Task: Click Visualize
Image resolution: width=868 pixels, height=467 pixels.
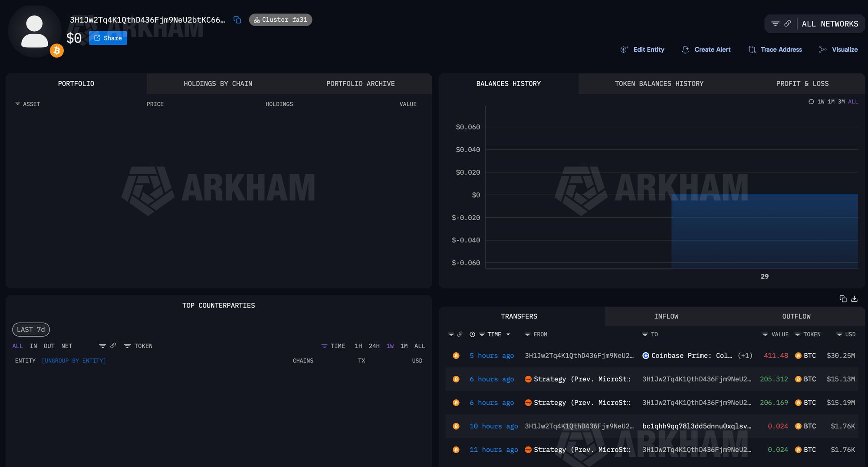Action: [838, 50]
